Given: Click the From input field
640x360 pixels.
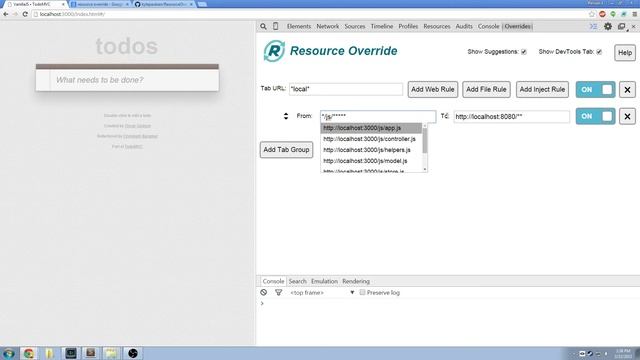Looking at the screenshot, I should [x=378, y=116].
